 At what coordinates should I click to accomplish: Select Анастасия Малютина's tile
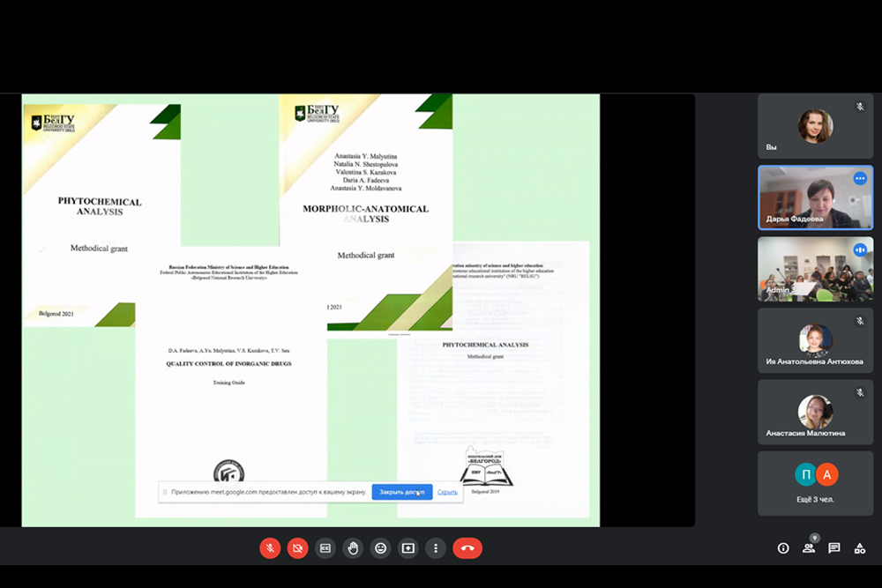815,412
